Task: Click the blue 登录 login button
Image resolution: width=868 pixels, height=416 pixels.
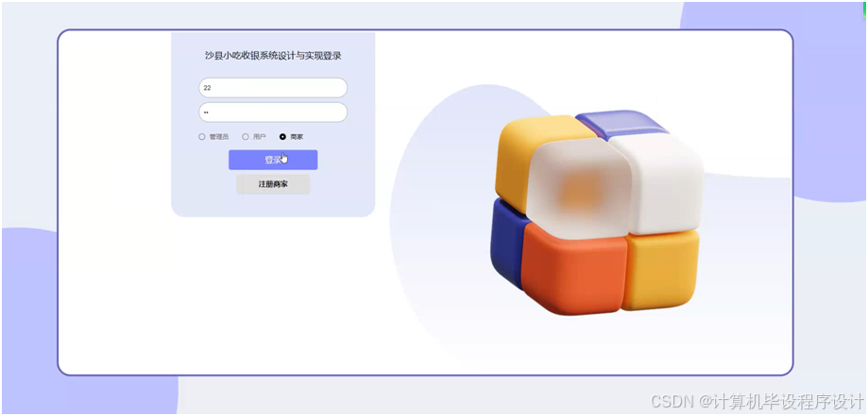Action: pyautogui.click(x=273, y=160)
